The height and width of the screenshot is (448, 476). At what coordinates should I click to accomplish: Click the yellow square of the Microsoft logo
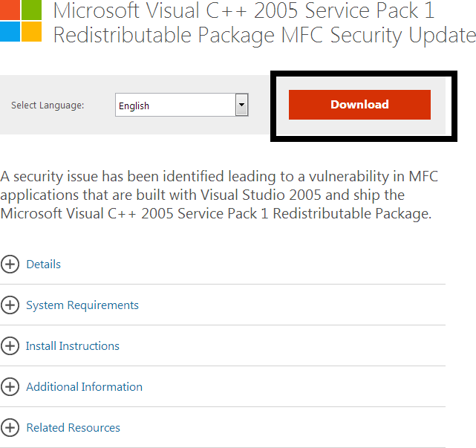[31, 32]
